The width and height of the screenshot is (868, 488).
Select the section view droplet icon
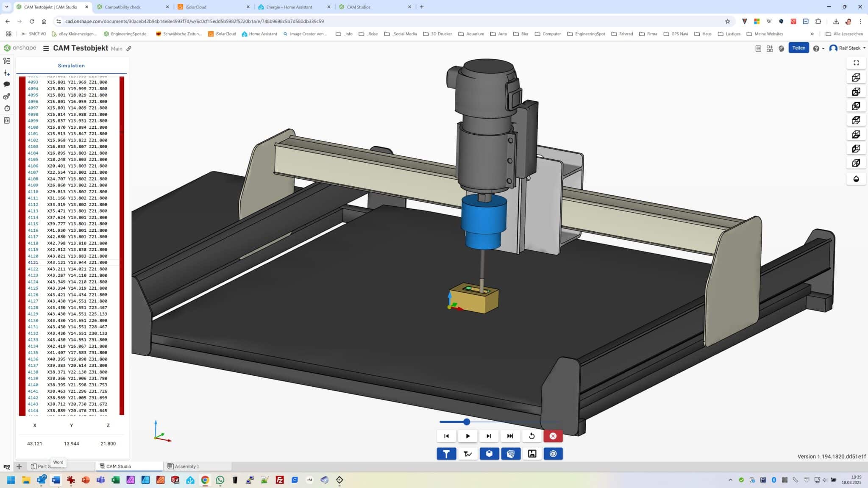pyautogui.click(x=856, y=179)
